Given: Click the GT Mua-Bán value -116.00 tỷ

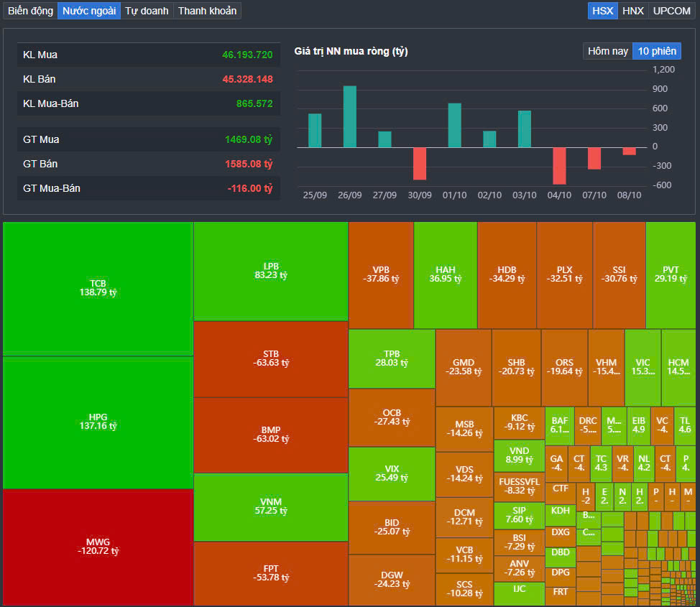Looking at the screenshot, I should [x=250, y=188].
